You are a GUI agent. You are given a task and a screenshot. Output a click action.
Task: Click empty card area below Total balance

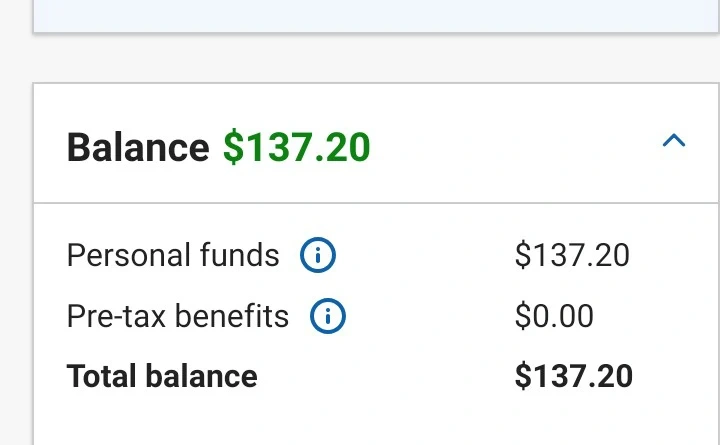(x=370, y=420)
